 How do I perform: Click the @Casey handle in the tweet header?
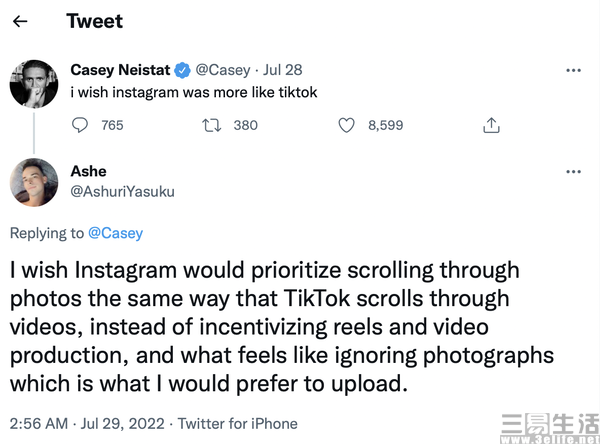pos(223,70)
